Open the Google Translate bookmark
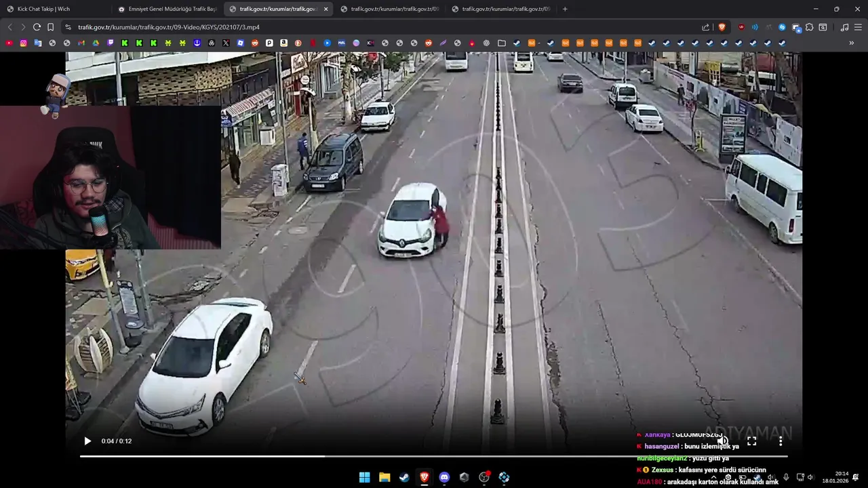Viewport: 868px width, 488px height. (37, 43)
